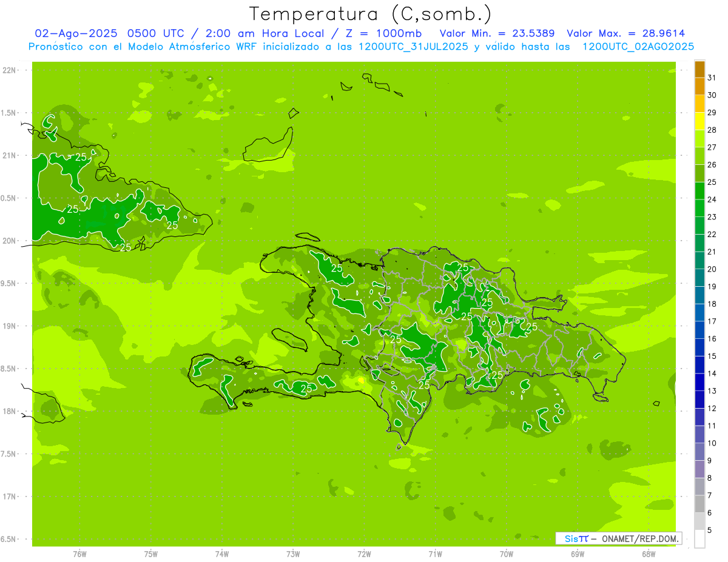Image resolution: width=728 pixels, height=562 pixels.
Task: Click the "Valor Min. = 23.5389" value
Action: [x=497, y=33]
